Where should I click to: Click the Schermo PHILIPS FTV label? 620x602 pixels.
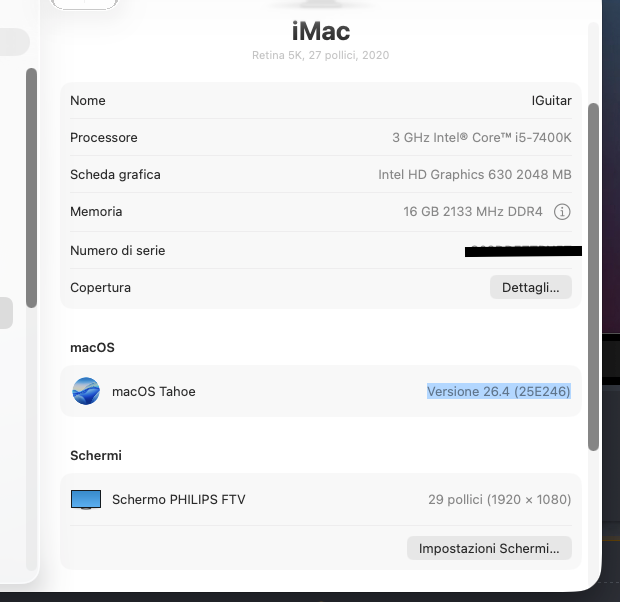pos(178,500)
